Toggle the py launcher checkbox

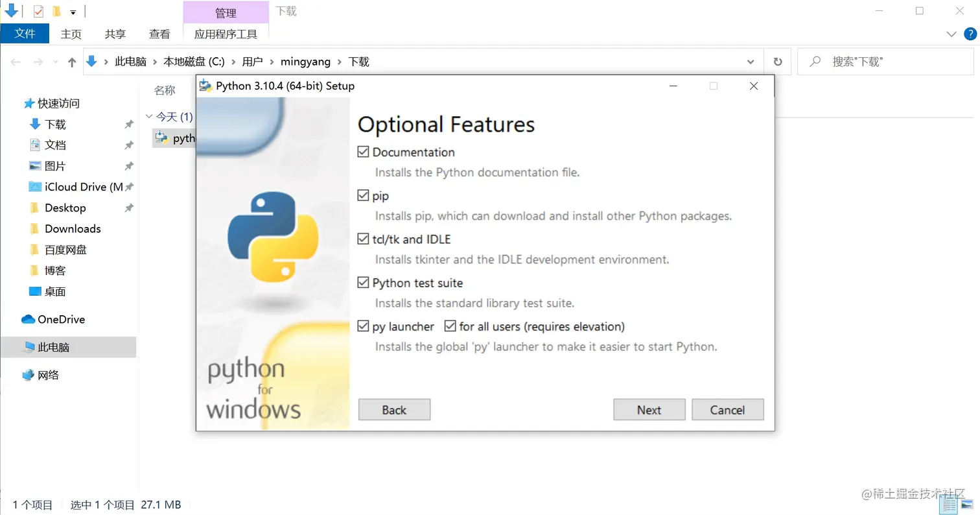click(x=363, y=326)
